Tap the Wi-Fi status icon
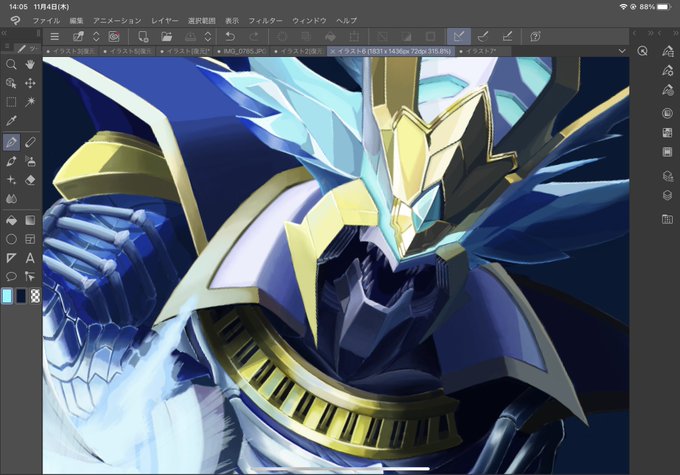The image size is (680, 475). click(x=623, y=7)
